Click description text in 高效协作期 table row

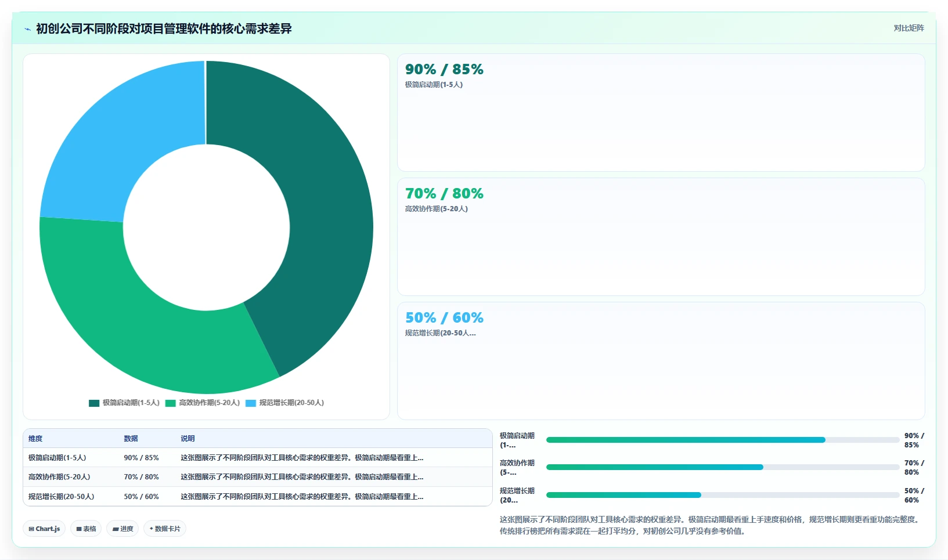click(x=302, y=477)
